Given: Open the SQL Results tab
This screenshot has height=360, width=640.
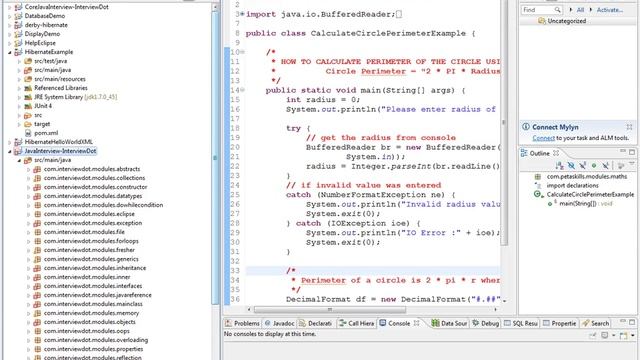Looking at the screenshot, I should pyautogui.click(x=521, y=323).
